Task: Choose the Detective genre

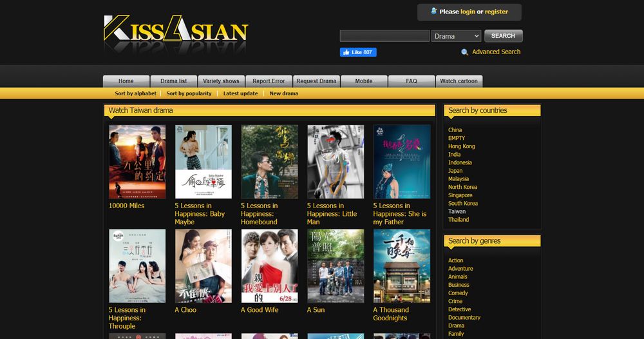Action: click(460, 309)
